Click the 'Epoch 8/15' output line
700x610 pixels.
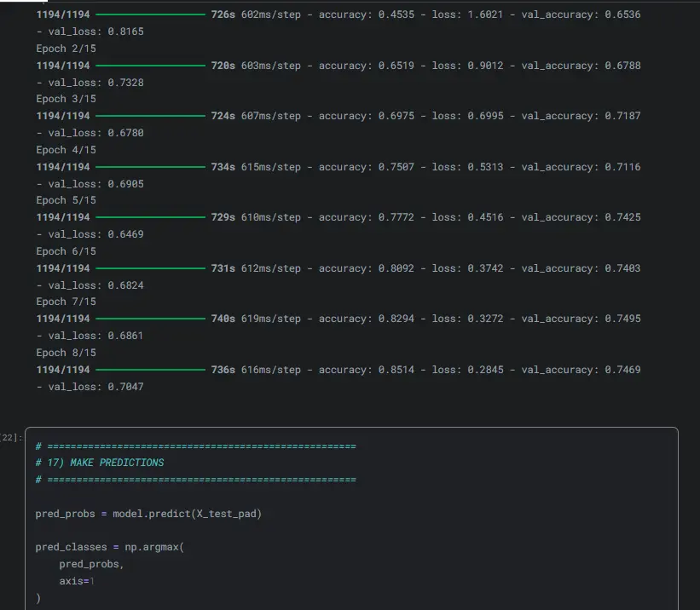click(66, 353)
